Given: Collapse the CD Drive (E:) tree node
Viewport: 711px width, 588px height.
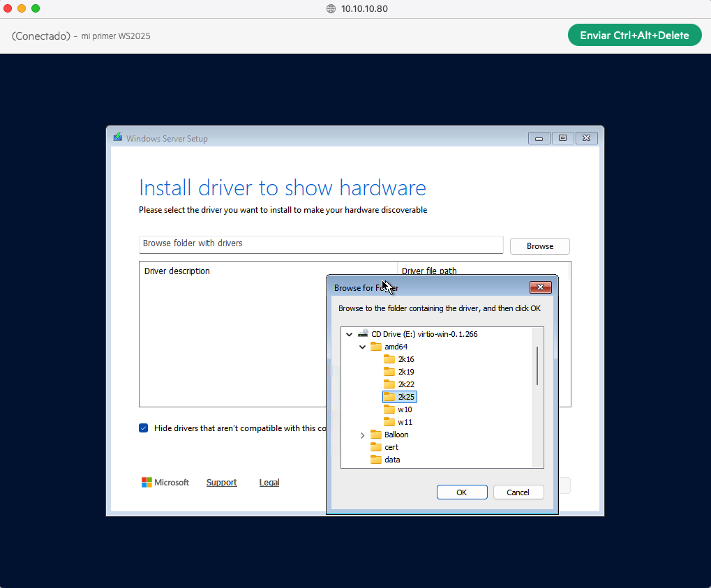Looking at the screenshot, I should 349,333.
